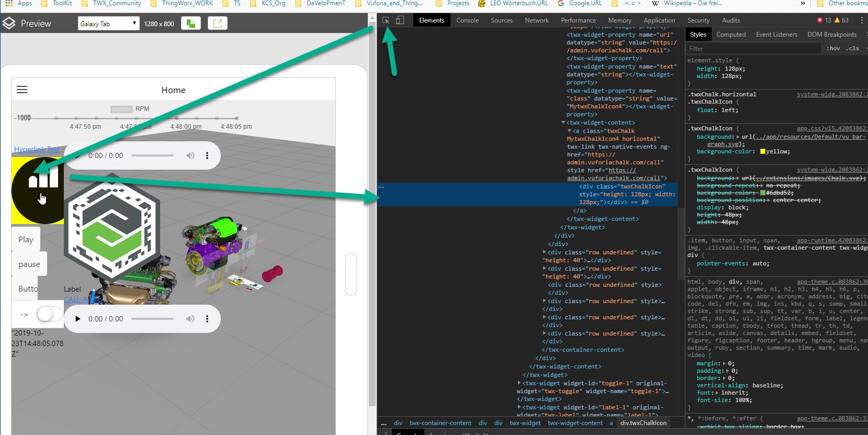Viewport: 868px width, 435px height.
Task: Toggle the device toolbar icon in DevTools
Action: click(x=400, y=20)
